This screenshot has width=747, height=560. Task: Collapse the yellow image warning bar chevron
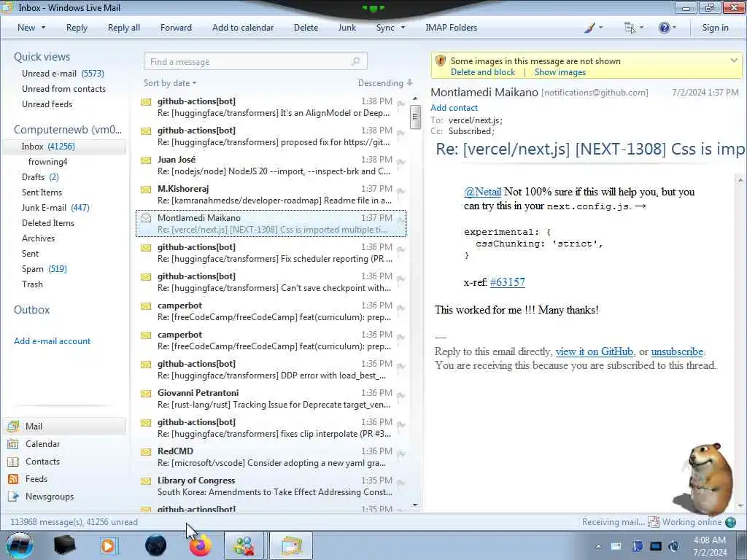[734, 61]
